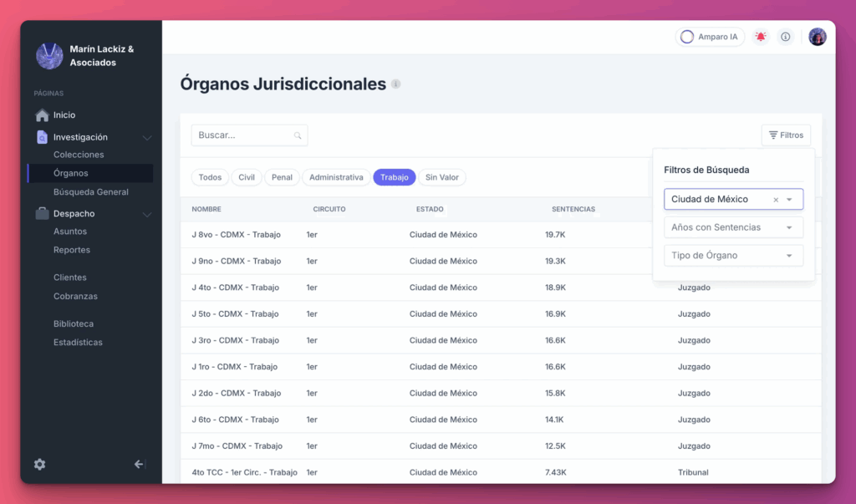Expand the Años con Sentencias dropdown
This screenshot has height=504, width=856.
click(x=733, y=227)
